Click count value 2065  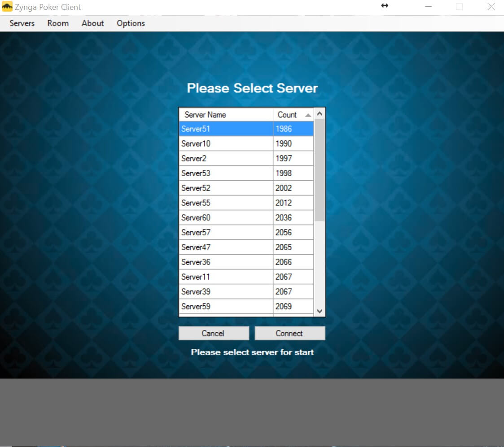click(x=284, y=247)
